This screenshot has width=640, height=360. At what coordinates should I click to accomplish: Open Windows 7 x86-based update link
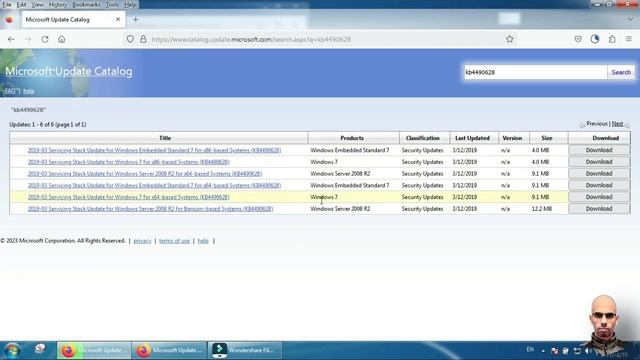pyautogui.click(x=129, y=162)
